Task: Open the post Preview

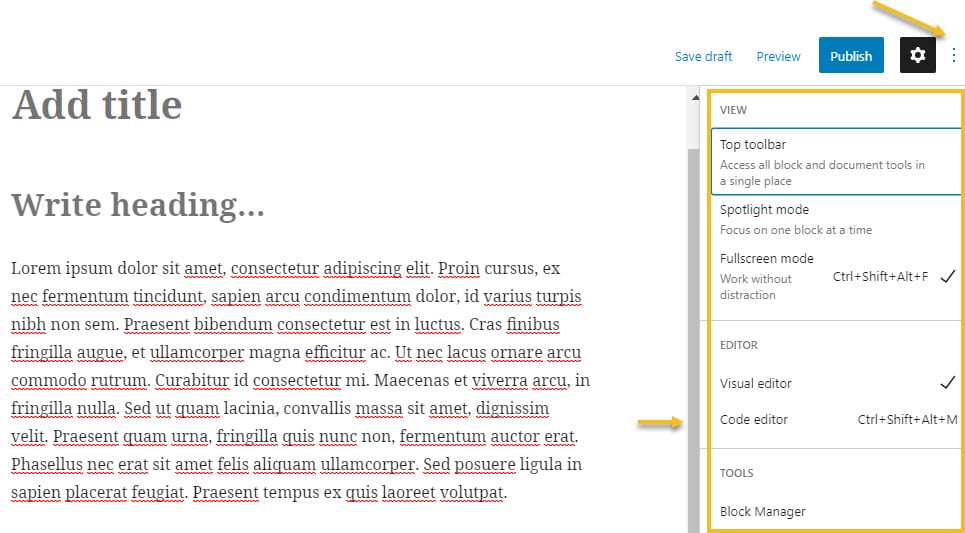Action: click(x=778, y=57)
